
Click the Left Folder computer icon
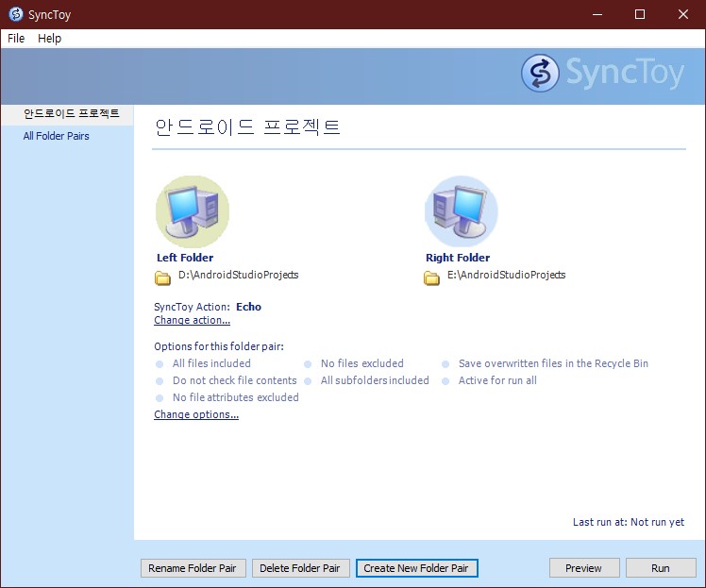[193, 211]
